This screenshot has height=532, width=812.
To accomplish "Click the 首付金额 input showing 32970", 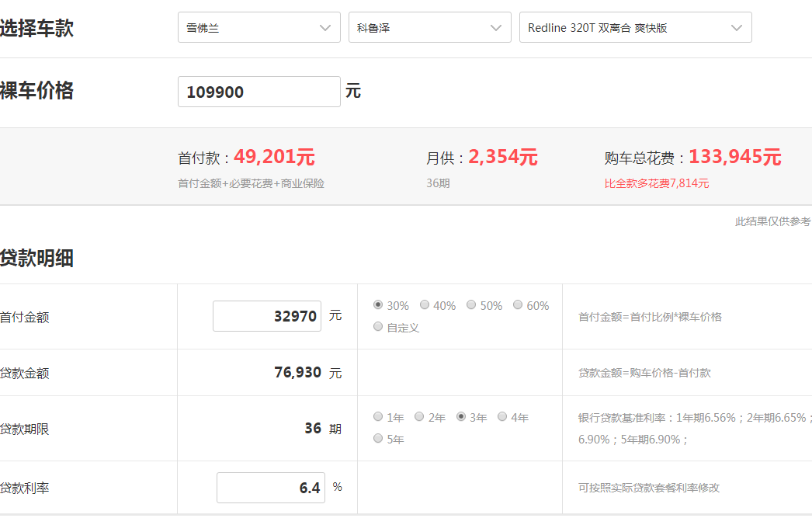I will [x=267, y=316].
